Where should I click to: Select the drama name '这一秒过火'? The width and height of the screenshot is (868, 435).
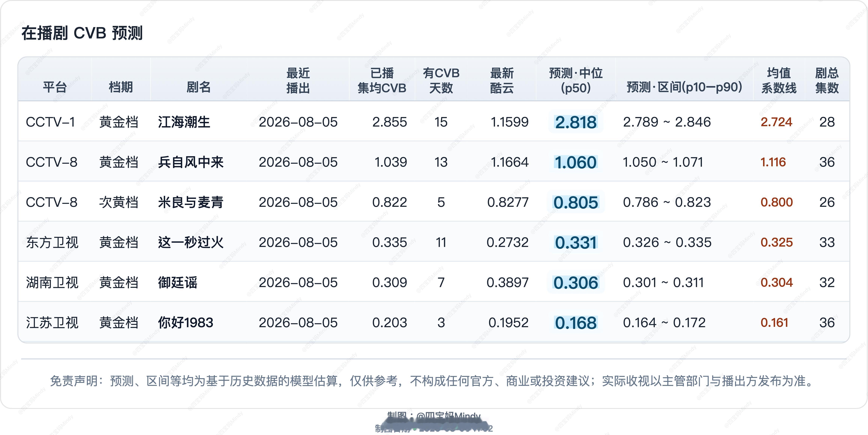pyautogui.click(x=191, y=242)
